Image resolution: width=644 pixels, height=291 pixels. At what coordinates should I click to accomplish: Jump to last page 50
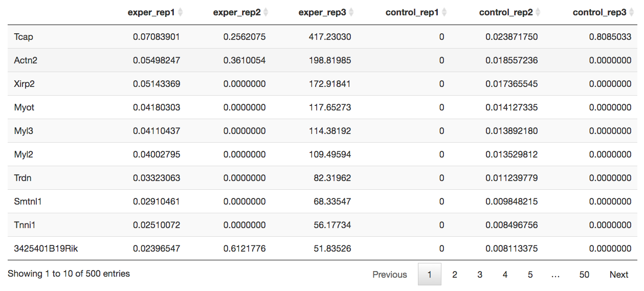tap(584, 275)
